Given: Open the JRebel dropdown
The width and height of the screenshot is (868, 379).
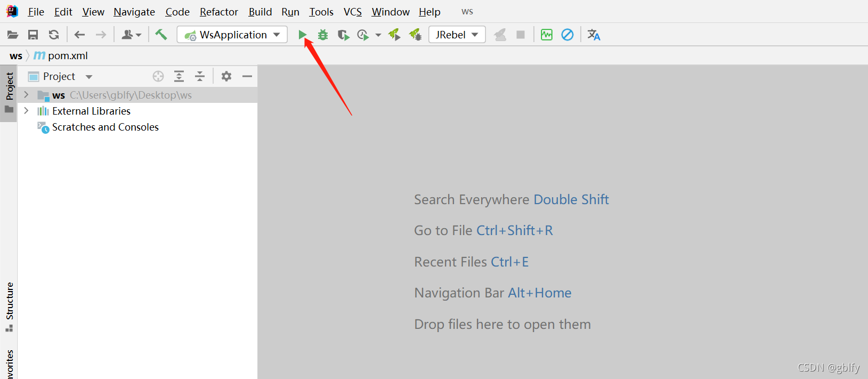Looking at the screenshot, I should tap(457, 35).
